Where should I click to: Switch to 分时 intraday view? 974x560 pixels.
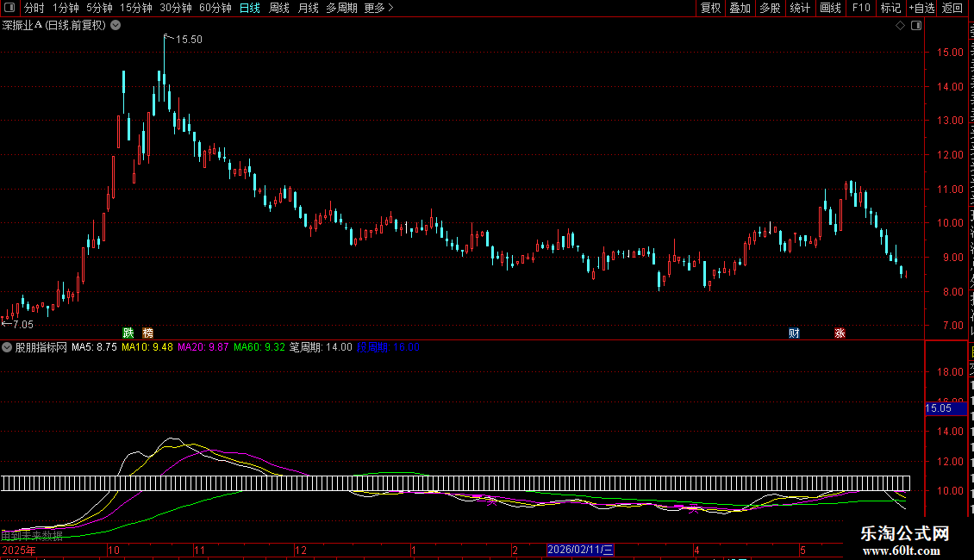tap(34, 8)
